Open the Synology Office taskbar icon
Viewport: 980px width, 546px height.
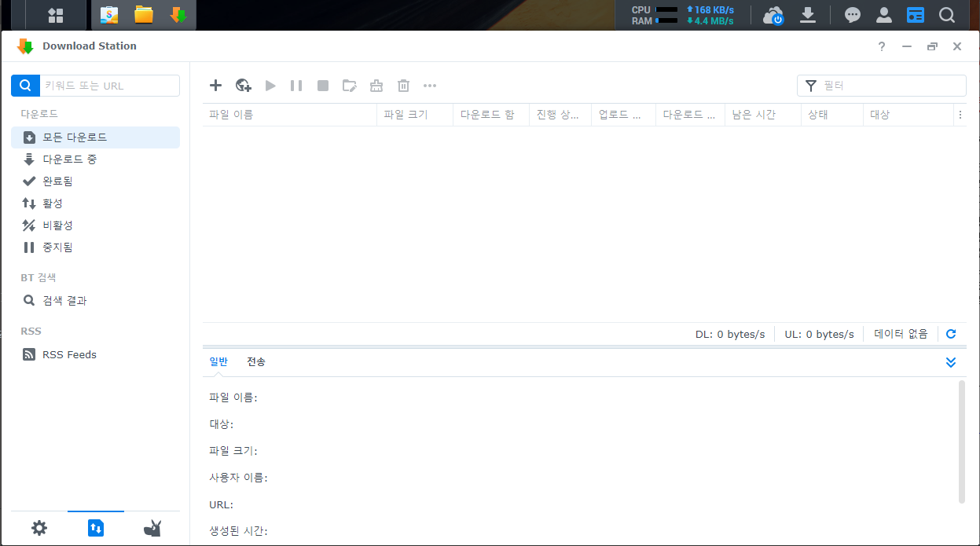tap(109, 15)
